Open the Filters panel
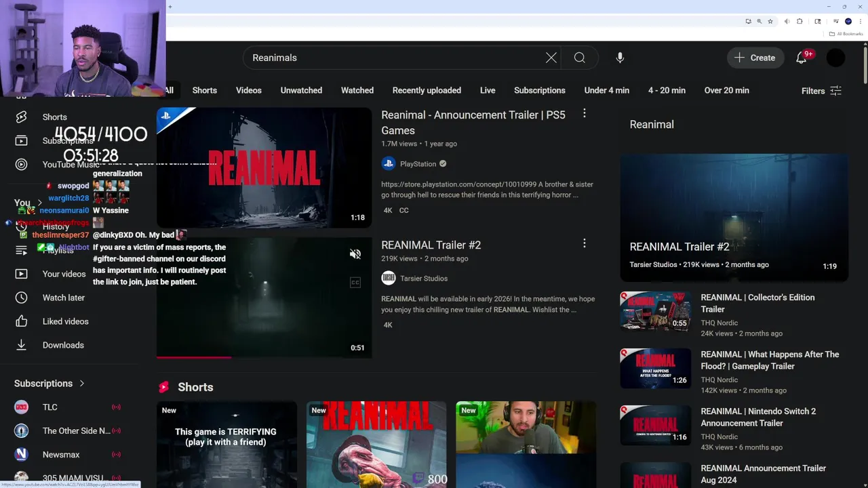 [821, 91]
